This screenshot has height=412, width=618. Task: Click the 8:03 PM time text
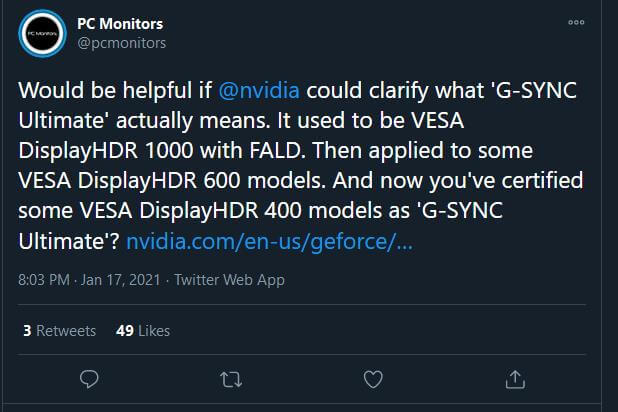point(45,281)
